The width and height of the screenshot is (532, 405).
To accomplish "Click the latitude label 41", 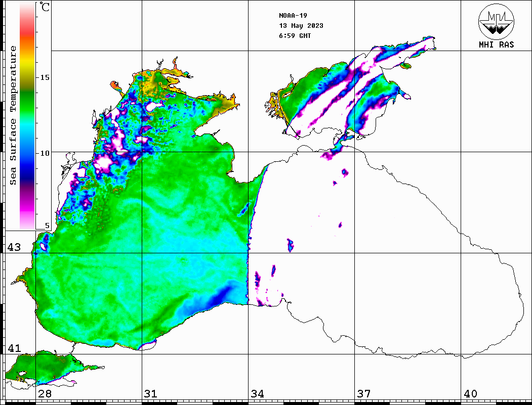I will 14,348.
